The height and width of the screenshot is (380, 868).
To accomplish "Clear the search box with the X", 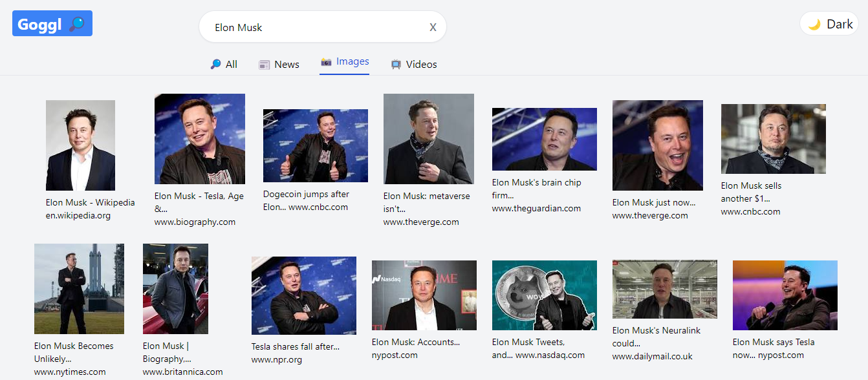I will pyautogui.click(x=433, y=27).
